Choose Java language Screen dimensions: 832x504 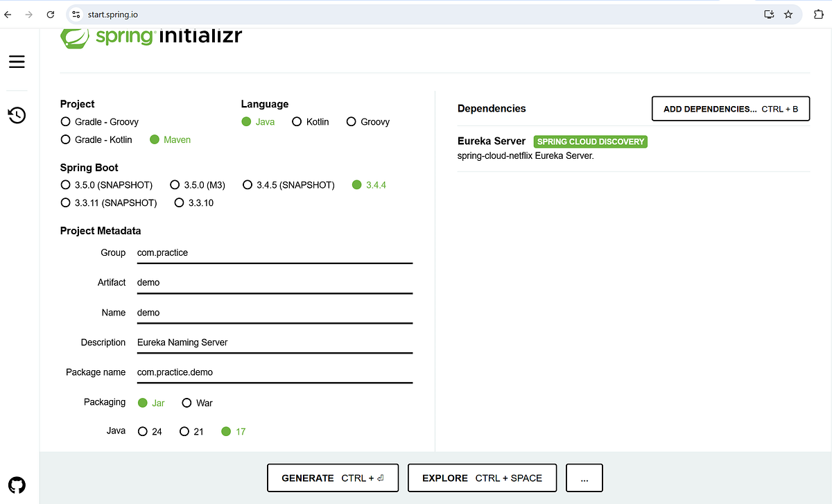coord(258,122)
